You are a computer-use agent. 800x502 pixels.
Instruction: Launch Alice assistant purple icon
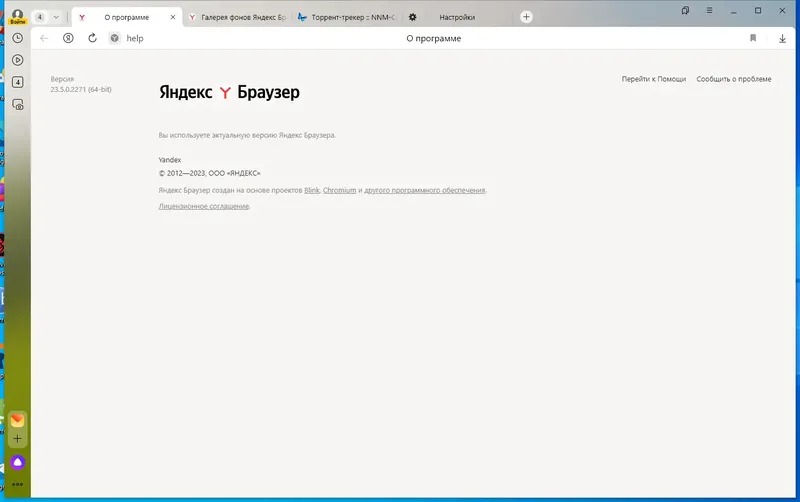(x=17, y=462)
